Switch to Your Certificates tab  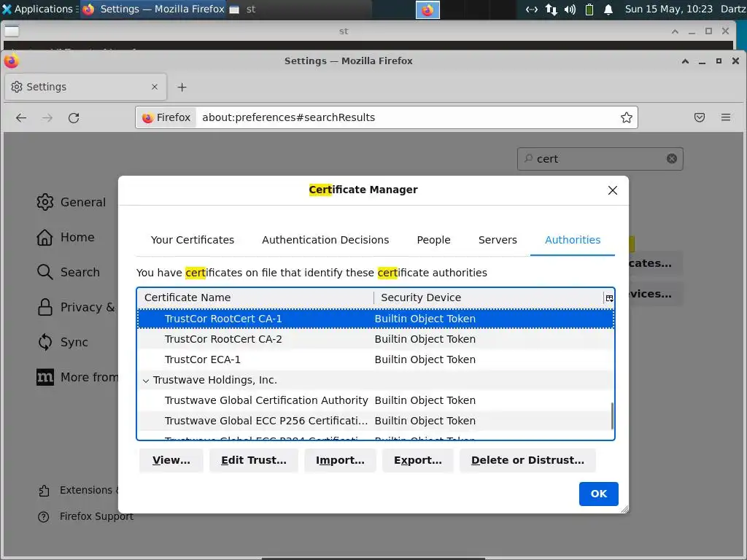193,240
